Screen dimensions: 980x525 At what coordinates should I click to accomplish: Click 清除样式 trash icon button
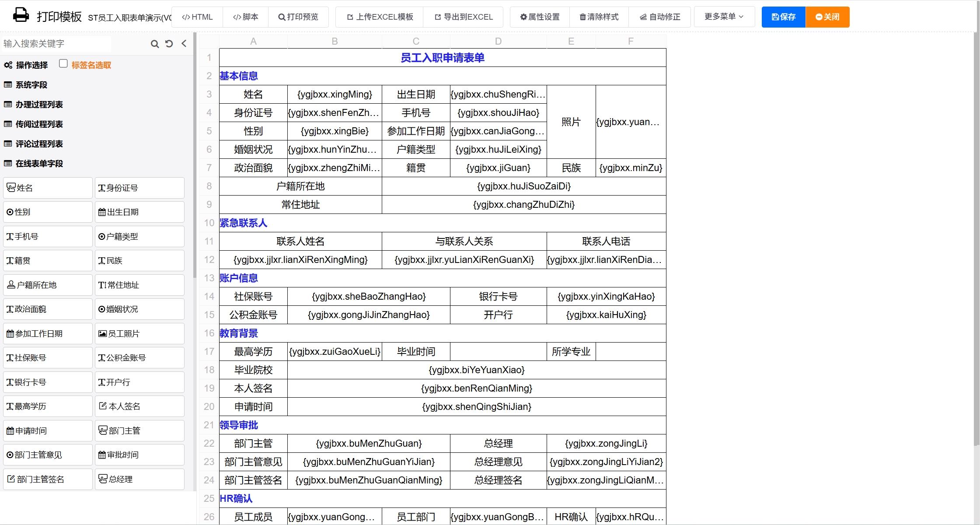[599, 17]
